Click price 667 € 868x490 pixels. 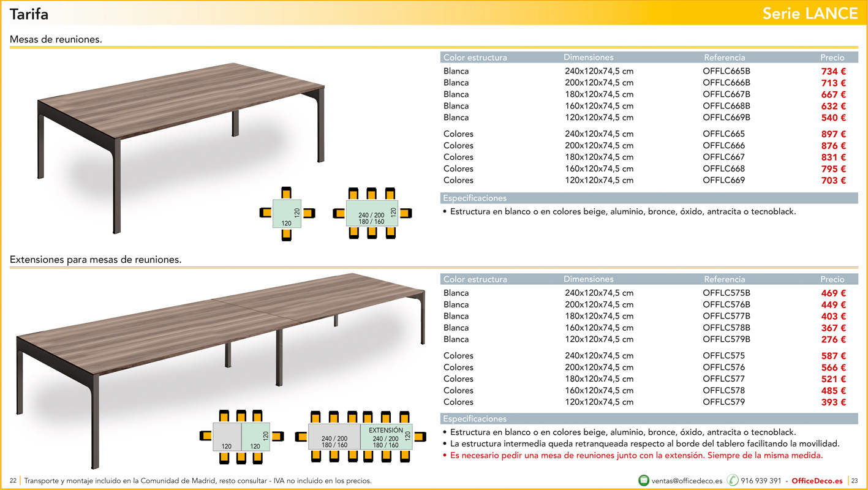pos(834,94)
